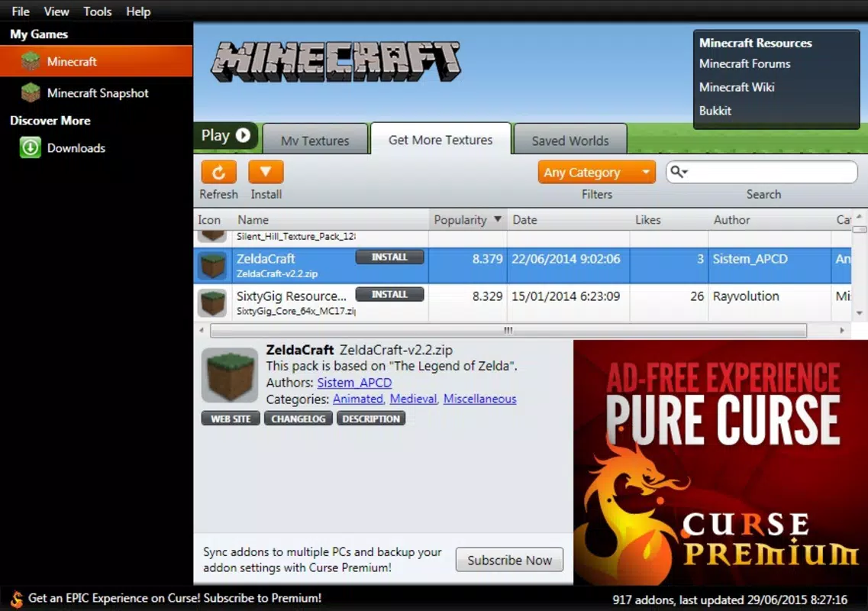Screen dimensions: 868x611
Task: Sort by the Name column header
Action: click(x=330, y=220)
